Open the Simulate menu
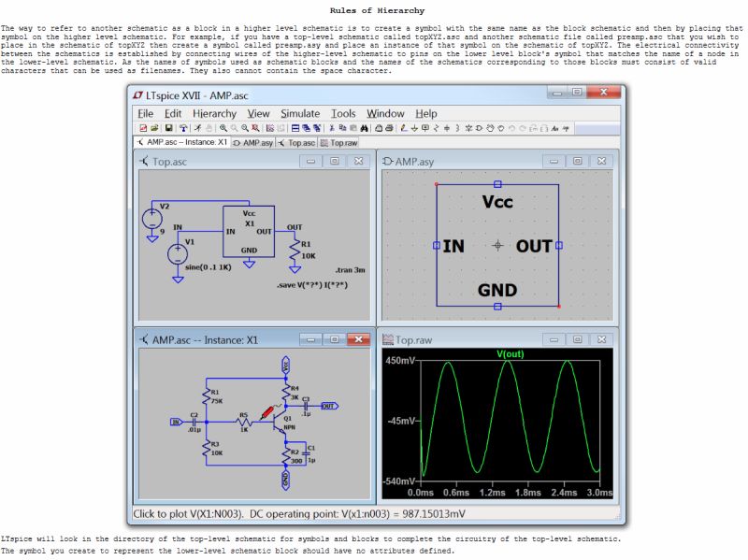This screenshot has width=748, height=560. click(299, 113)
